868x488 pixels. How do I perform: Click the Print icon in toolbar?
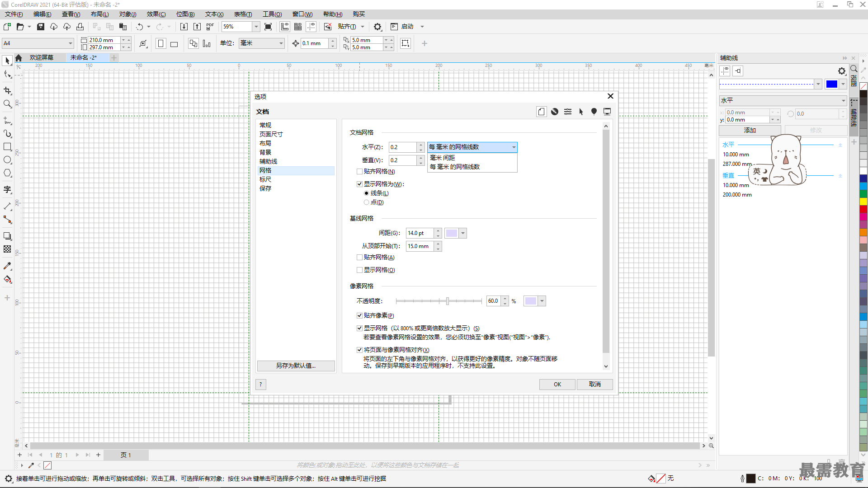(x=80, y=27)
